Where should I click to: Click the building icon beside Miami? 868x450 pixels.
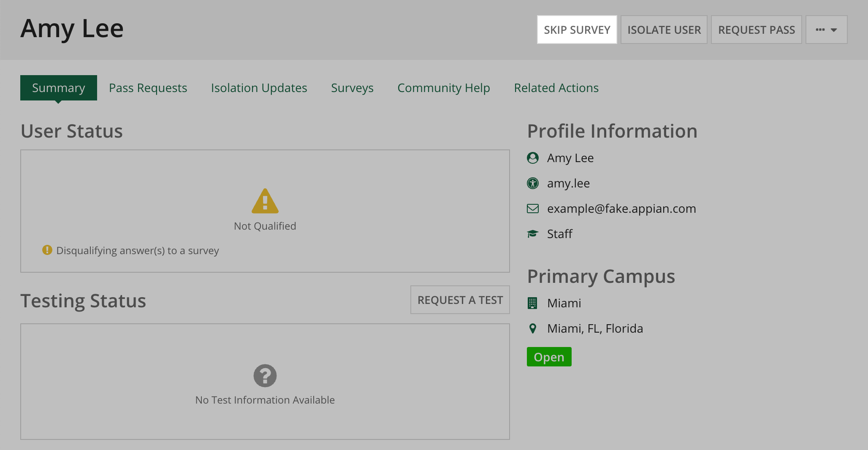tap(533, 303)
